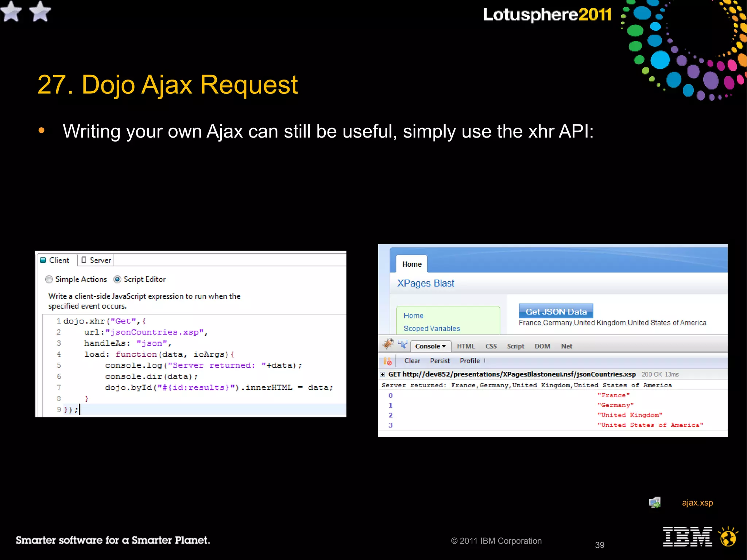Click the Firebug inspect element icon
The height and width of the screenshot is (560, 747).
tap(402, 344)
